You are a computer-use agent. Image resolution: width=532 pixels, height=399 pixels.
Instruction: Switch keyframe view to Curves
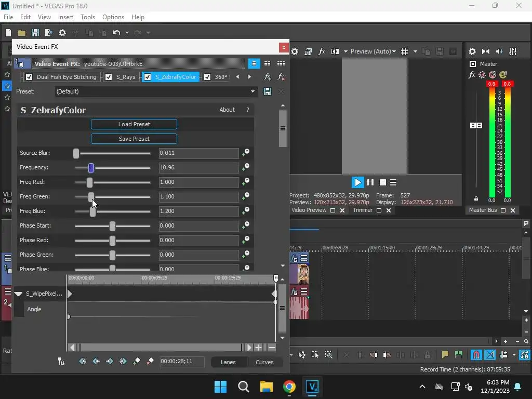click(264, 362)
